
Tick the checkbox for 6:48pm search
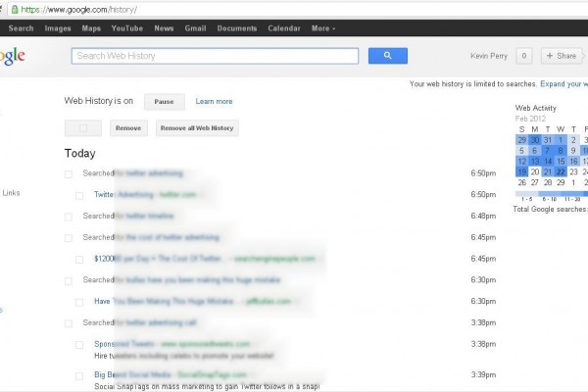(x=69, y=217)
